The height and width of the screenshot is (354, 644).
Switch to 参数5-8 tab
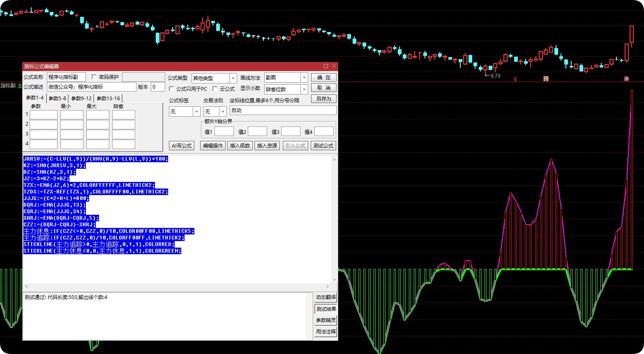coord(57,98)
